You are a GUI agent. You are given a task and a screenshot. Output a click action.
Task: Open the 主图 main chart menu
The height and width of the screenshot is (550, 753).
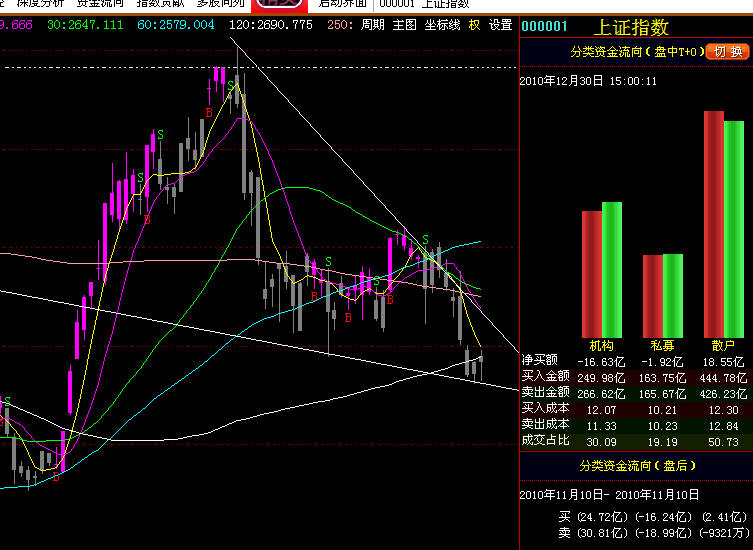pos(404,25)
